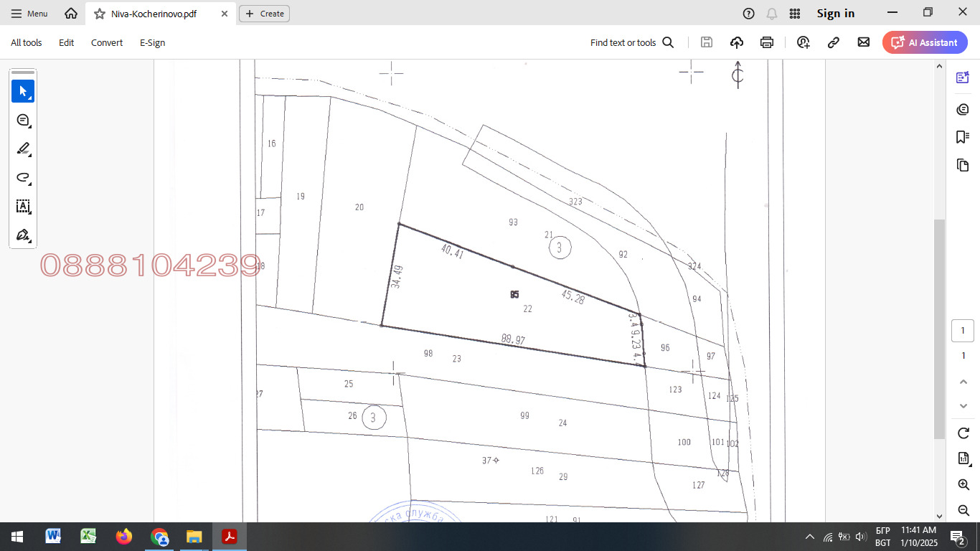This screenshot has height=551, width=980.
Task: Click the zoom in magnifier button
Action: pos(963,485)
